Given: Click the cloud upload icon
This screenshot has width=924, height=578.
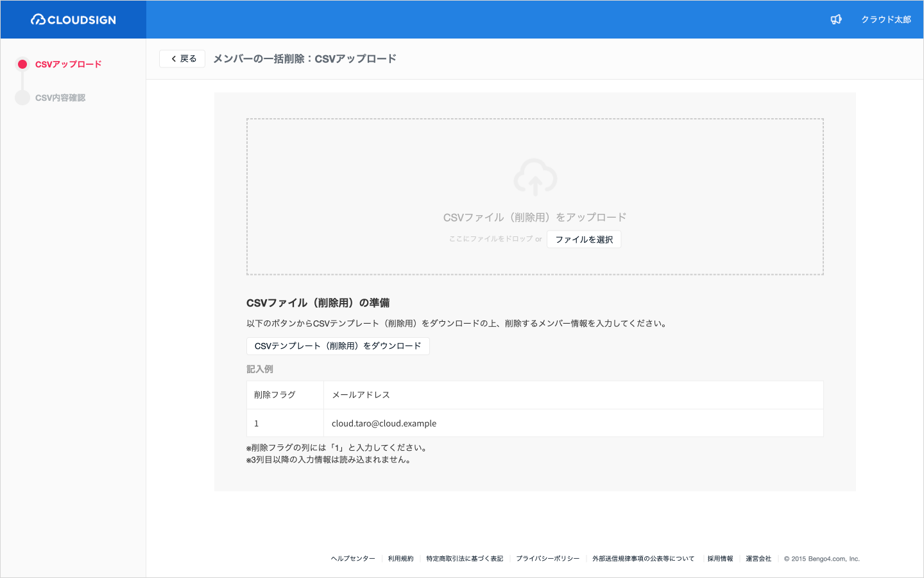Looking at the screenshot, I should [x=535, y=177].
